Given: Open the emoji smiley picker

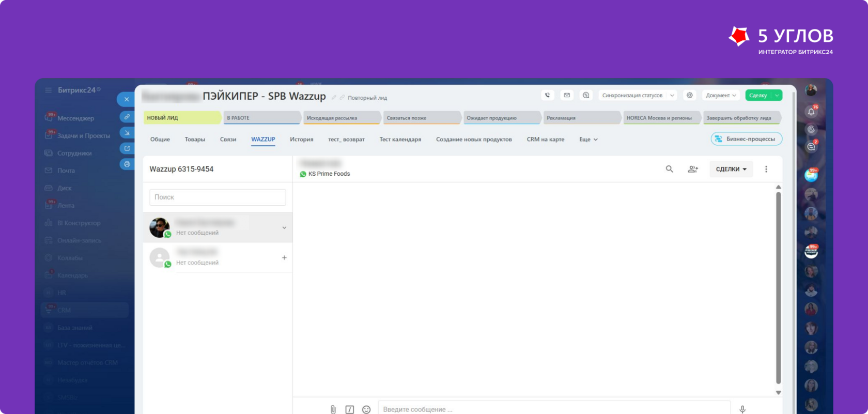Looking at the screenshot, I should click(366, 409).
